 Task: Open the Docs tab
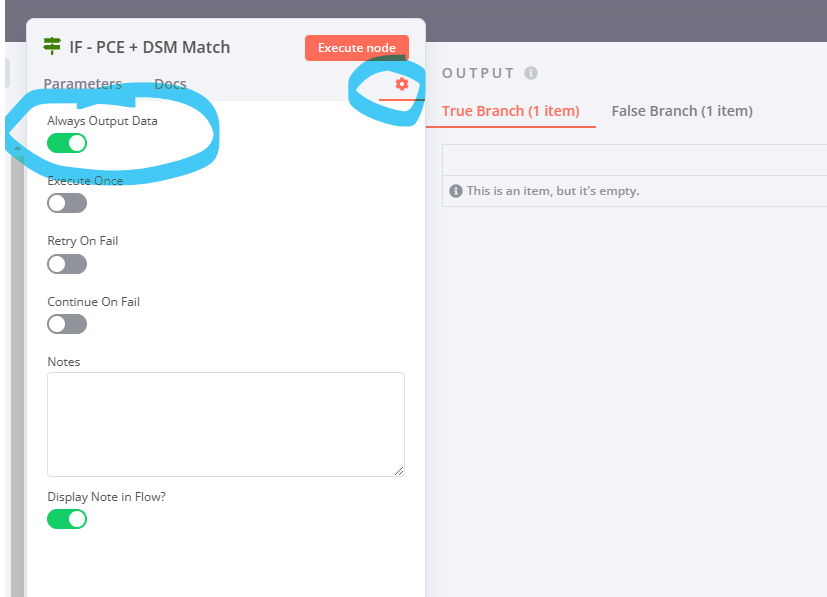tap(170, 84)
